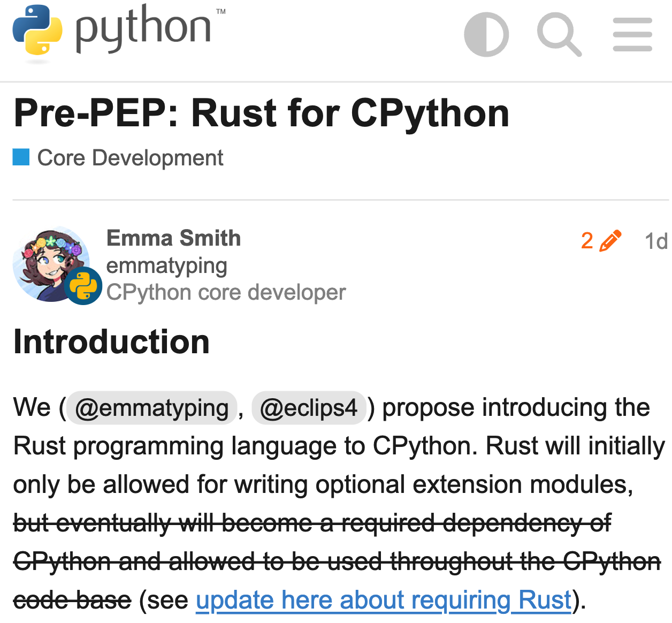Click the blue Core Development category square
Image resolution: width=672 pixels, height=623 pixels.
(20, 157)
